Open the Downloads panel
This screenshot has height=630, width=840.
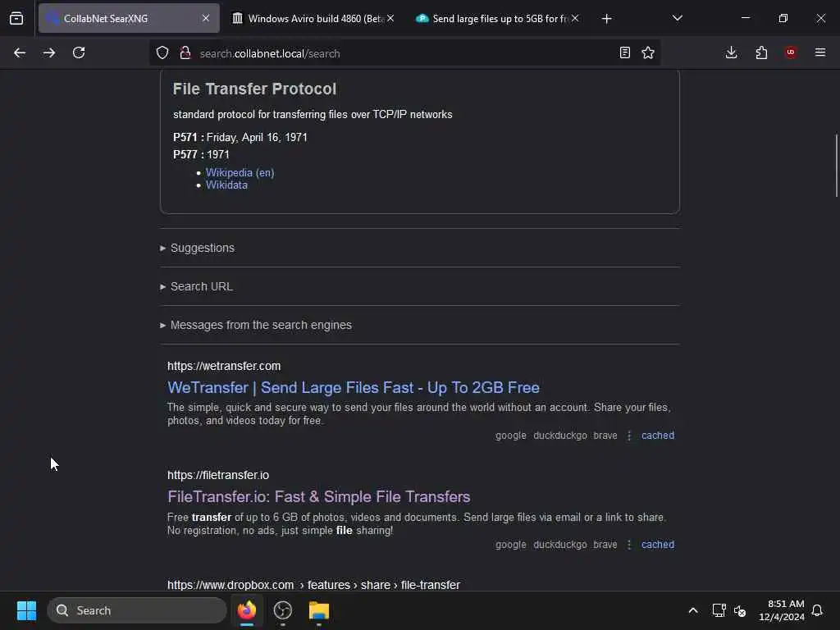tap(731, 52)
